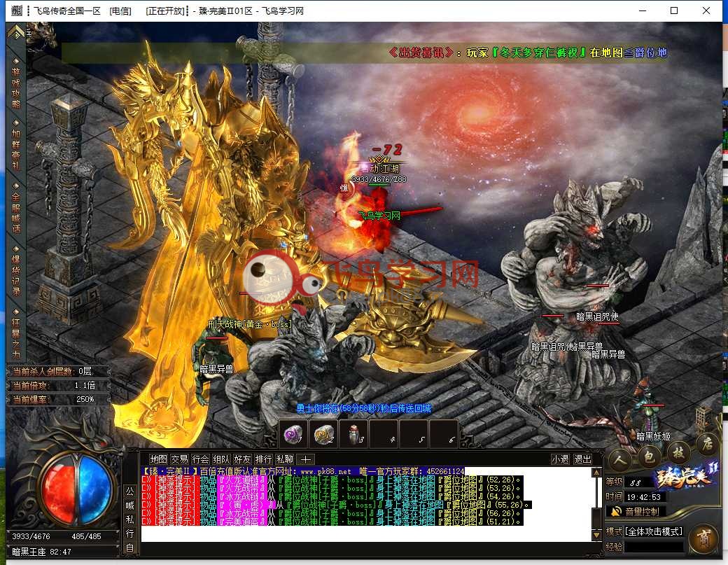
Task: Collapse the left sidebar with top chevron
Action: pos(15,32)
